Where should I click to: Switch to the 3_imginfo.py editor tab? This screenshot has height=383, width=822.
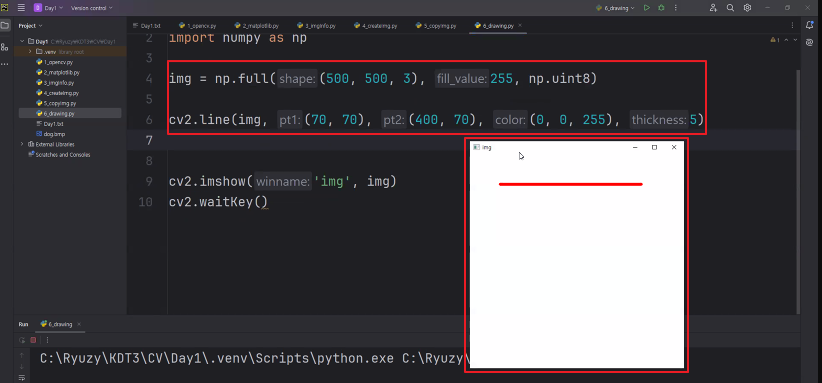(x=316, y=26)
